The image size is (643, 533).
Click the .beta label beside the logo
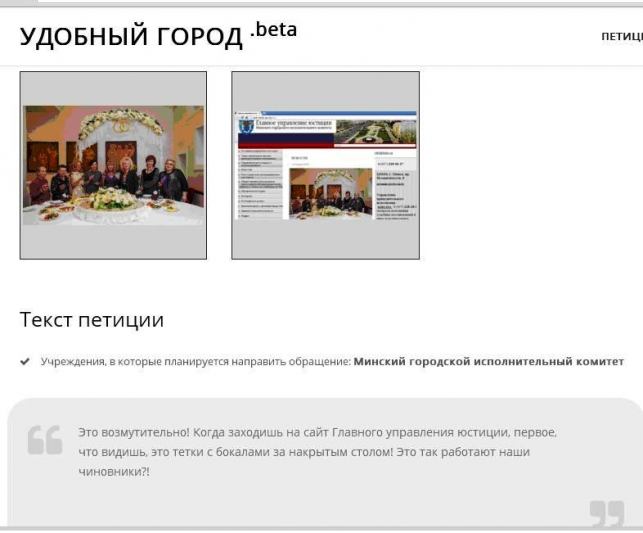tap(274, 30)
